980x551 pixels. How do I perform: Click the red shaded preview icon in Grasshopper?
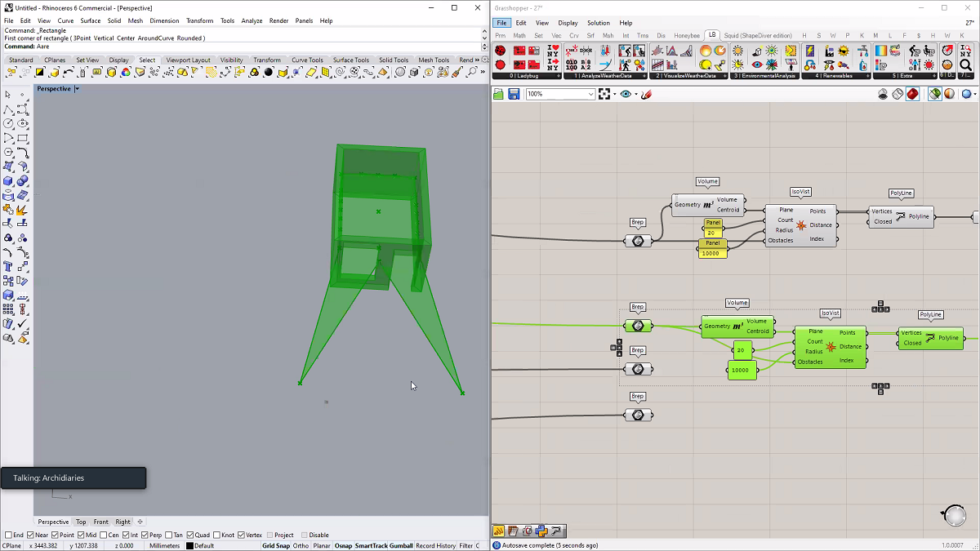[912, 94]
